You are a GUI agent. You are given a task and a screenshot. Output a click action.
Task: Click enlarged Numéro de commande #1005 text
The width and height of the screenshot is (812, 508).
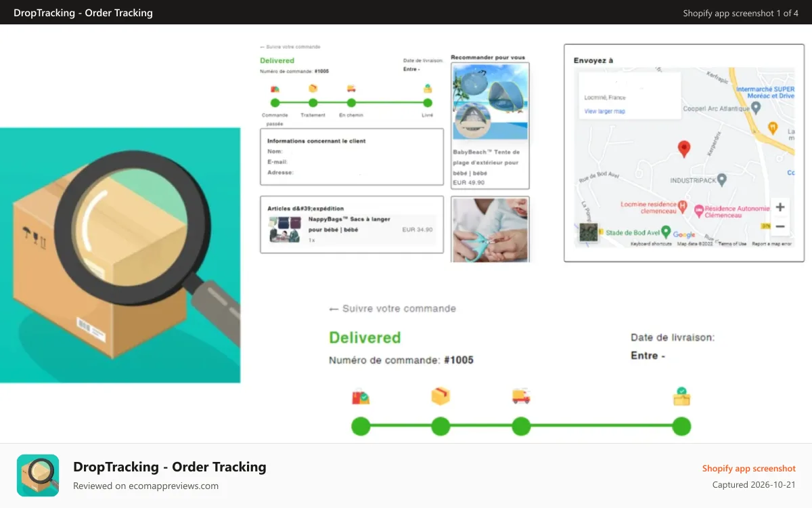point(401,360)
